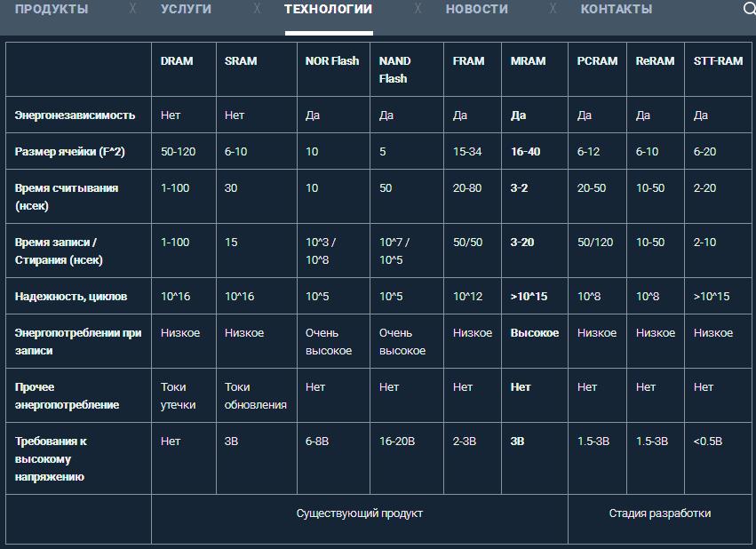The width and height of the screenshot is (756, 549).
Task: Click the Стадия разработки footer cell
Action: 659,513
